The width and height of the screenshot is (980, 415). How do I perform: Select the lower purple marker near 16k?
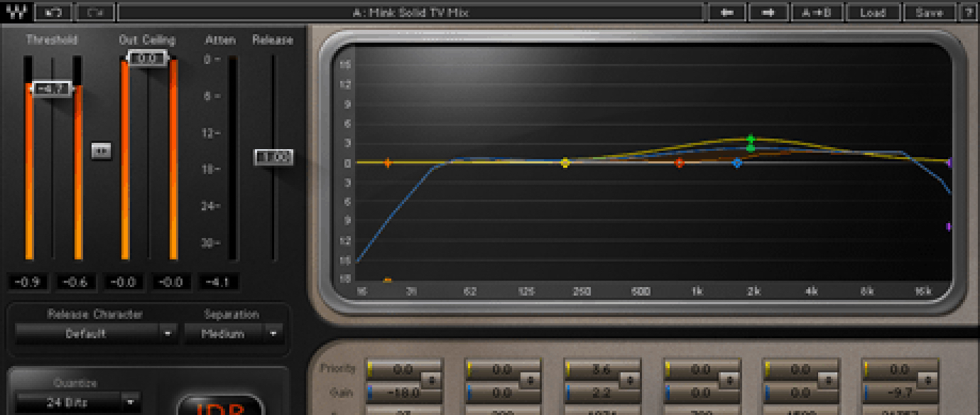click(x=949, y=227)
